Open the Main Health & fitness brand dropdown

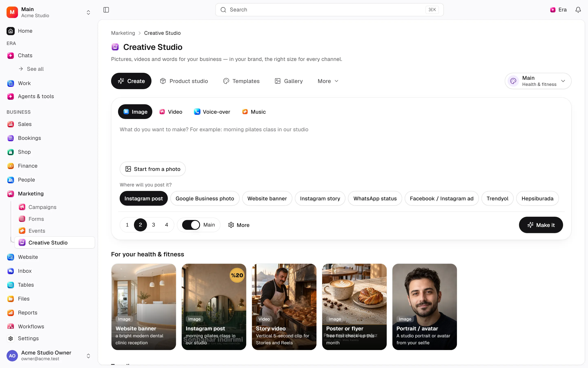tap(538, 81)
